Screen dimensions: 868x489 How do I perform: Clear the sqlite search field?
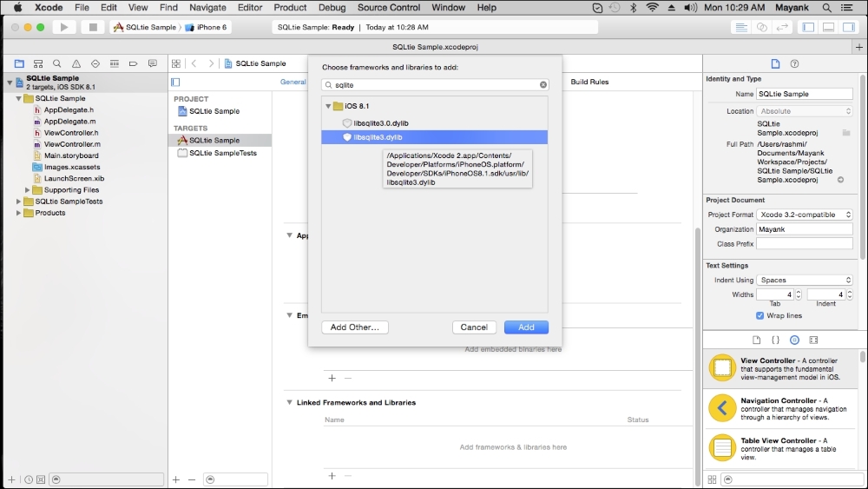point(543,85)
